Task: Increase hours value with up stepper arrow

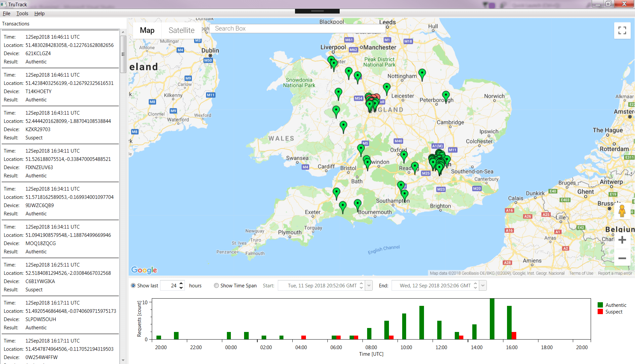Action: point(181,283)
